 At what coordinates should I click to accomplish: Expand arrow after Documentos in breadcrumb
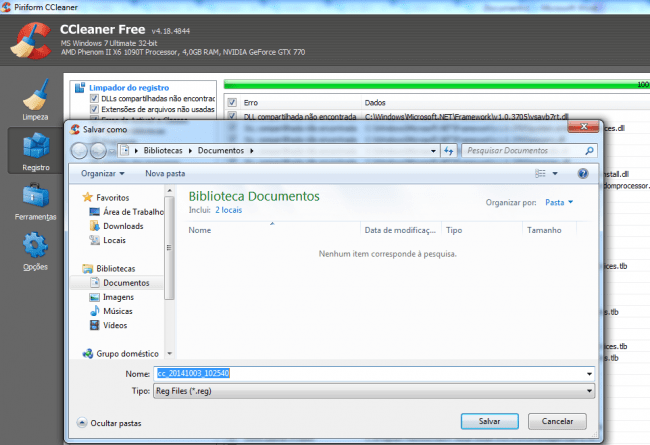252,151
